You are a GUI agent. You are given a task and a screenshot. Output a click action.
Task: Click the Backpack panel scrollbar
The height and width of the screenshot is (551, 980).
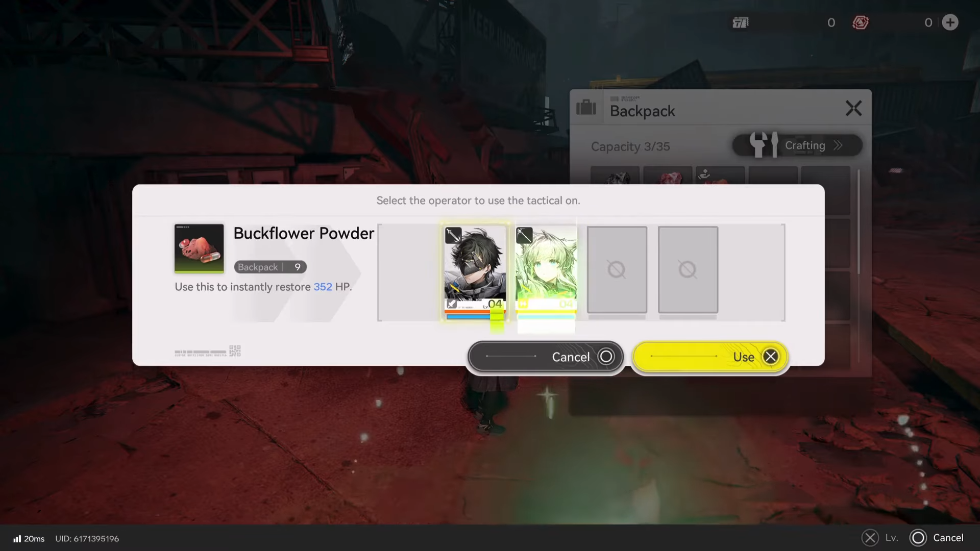(x=859, y=222)
